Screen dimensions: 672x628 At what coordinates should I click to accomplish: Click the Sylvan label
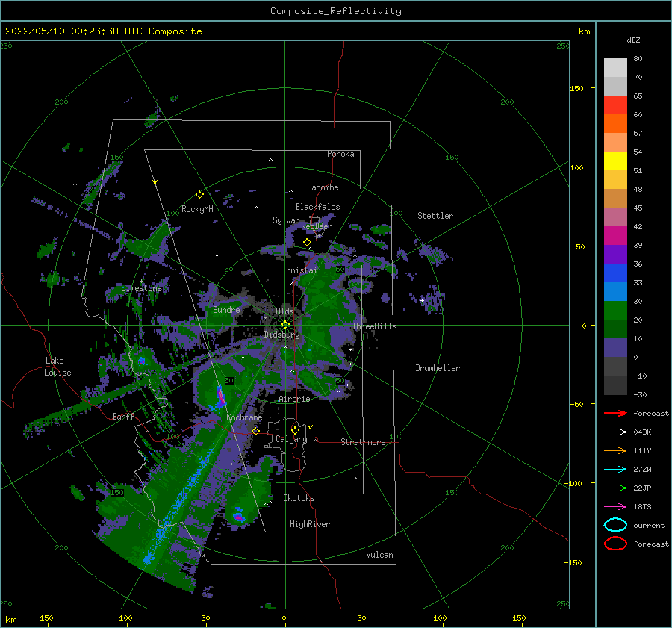tap(286, 220)
